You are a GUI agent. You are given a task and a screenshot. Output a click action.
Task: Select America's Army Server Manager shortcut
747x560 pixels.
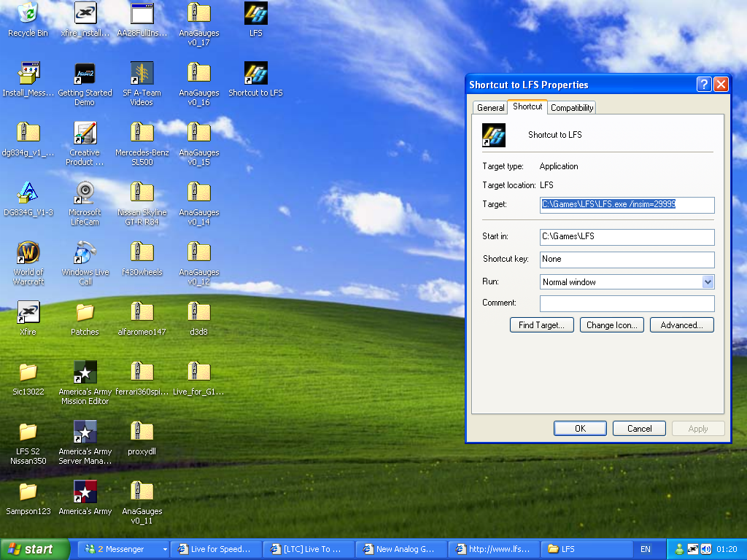point(85,443)
